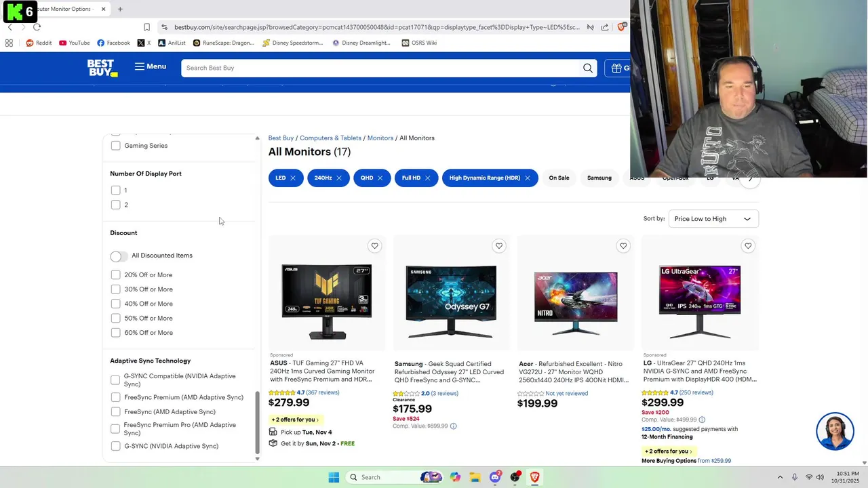The image size is (868, 488).
Task: Check the 40% Off or More checkbox
Action: tap(115, 304)
